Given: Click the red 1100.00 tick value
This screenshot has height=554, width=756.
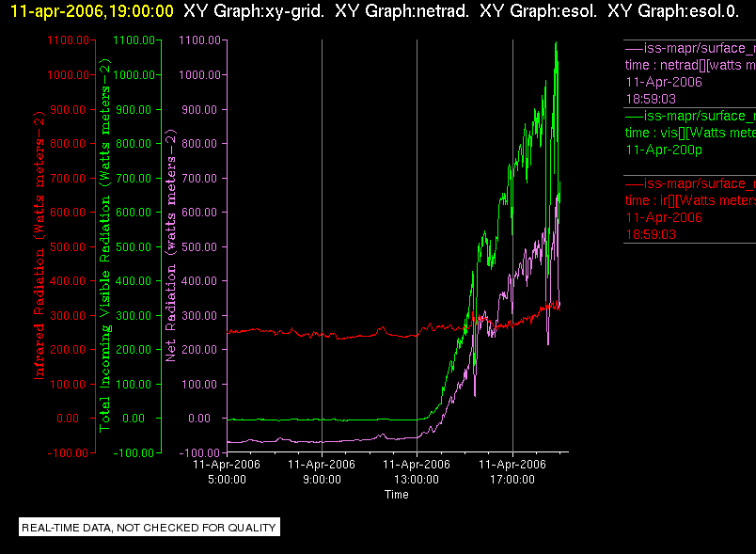Looking at the screenshot, I should pos(68,40).
